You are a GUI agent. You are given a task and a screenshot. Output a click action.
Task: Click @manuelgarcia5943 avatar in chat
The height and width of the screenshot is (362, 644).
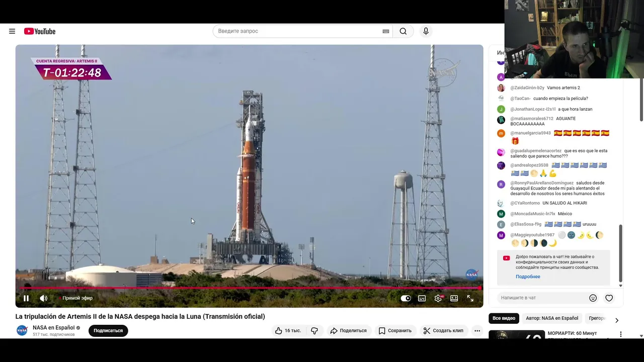pyautogui.click(x=501, y=133)
